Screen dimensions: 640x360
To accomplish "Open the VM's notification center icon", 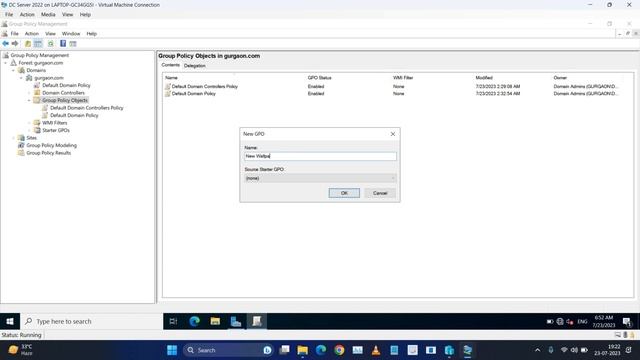I will point(627,322).
